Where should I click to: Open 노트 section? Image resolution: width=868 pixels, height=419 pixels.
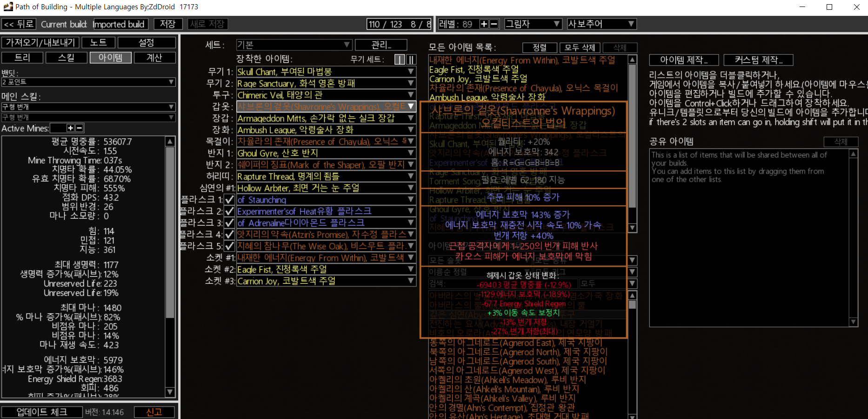click(98, 43)
